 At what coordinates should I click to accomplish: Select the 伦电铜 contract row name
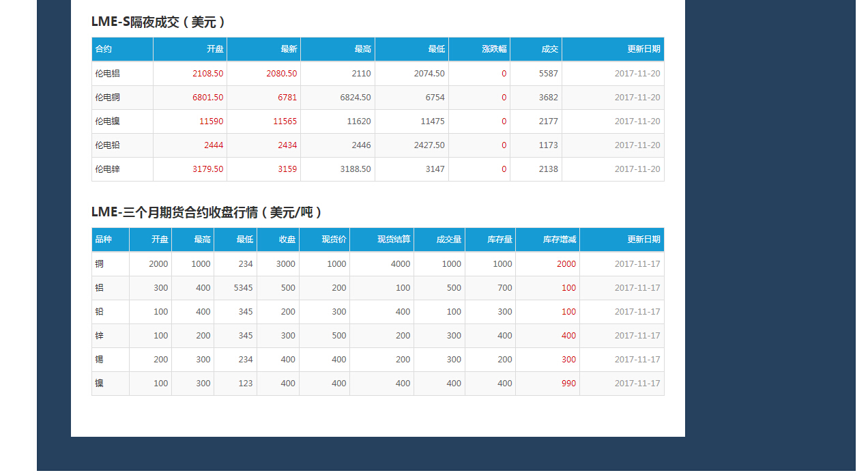click(x=108, y=97)
